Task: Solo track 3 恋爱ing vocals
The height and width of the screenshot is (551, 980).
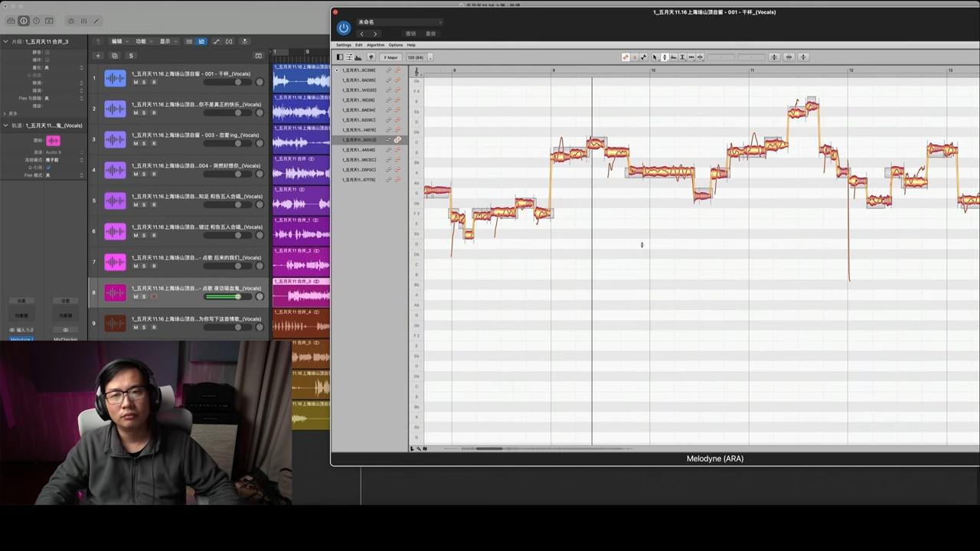Action: pos(144,143)
